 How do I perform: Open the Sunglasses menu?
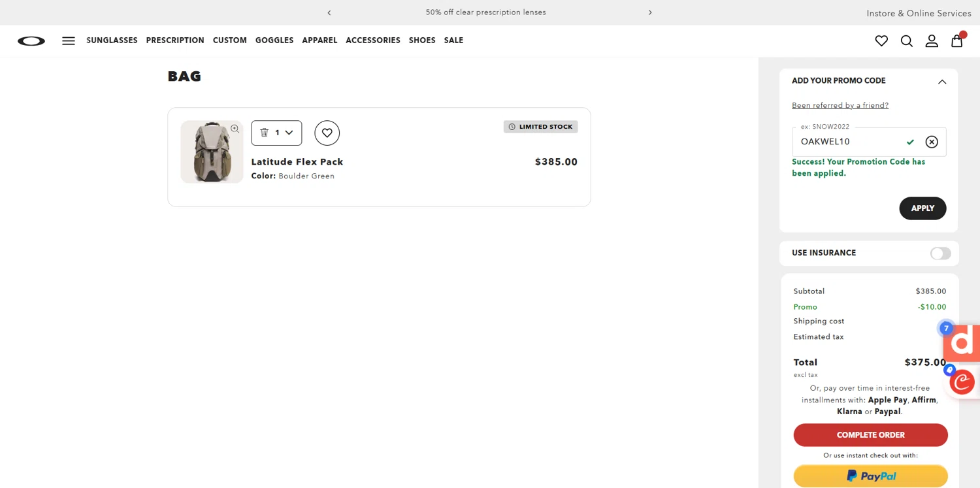pos(112,41)
